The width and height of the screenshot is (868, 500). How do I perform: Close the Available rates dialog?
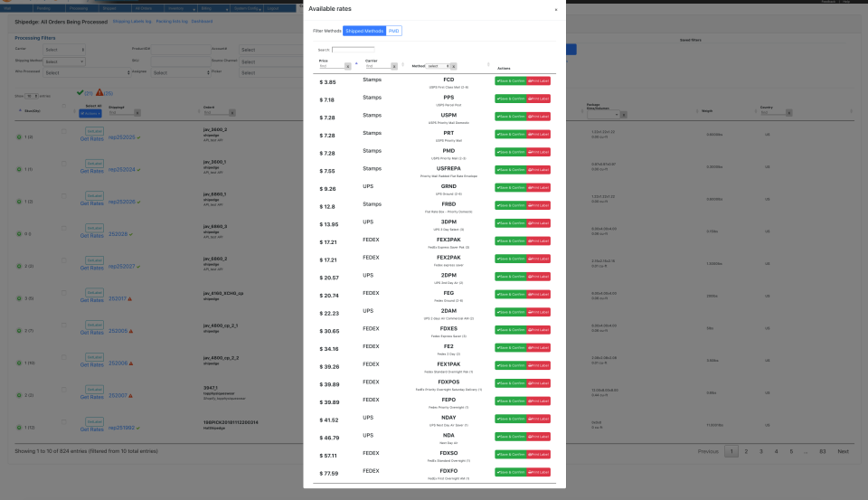(556, 9)
